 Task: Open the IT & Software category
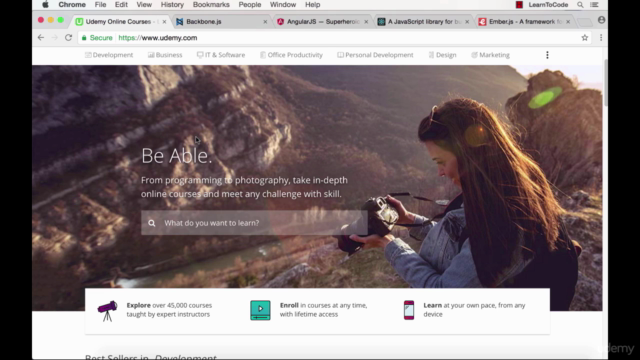(221, 55)
